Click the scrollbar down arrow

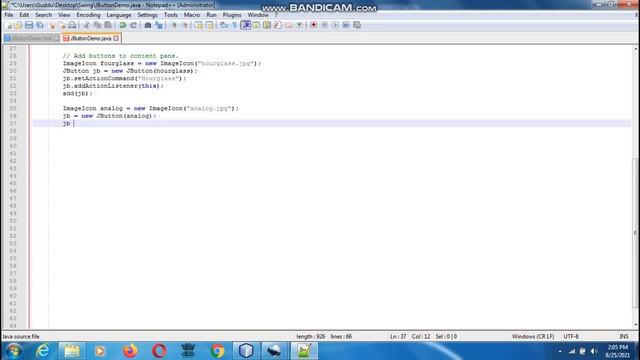pos(635,325)
